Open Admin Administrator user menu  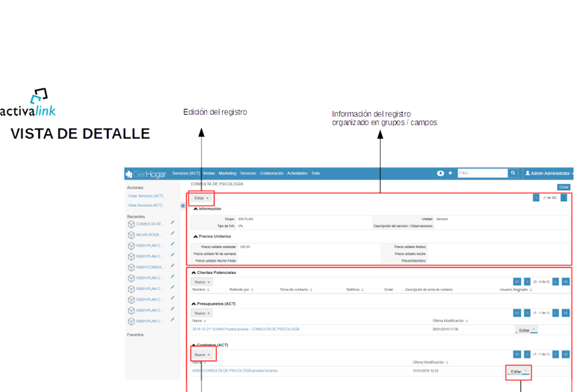[549, 173]
